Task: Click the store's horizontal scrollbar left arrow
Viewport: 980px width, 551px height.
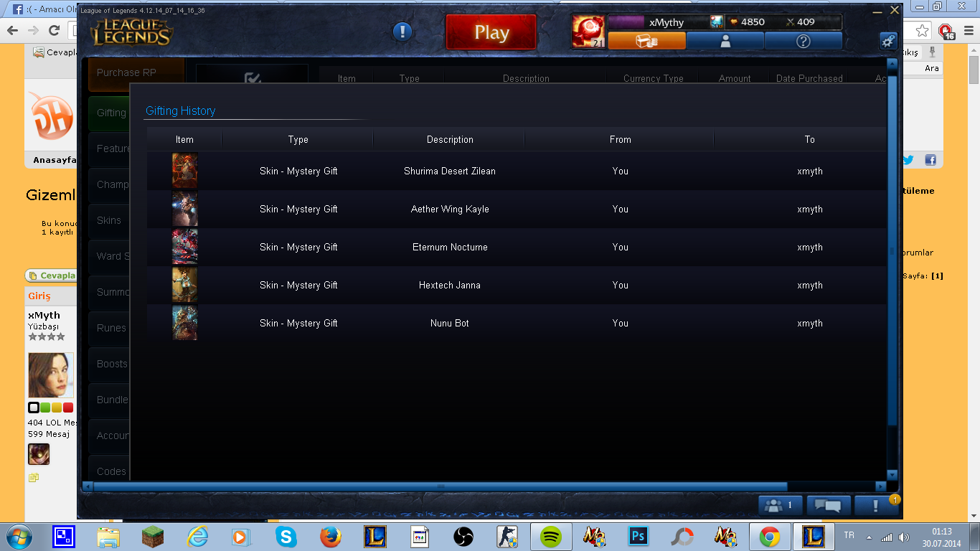Action: point(88,486)
